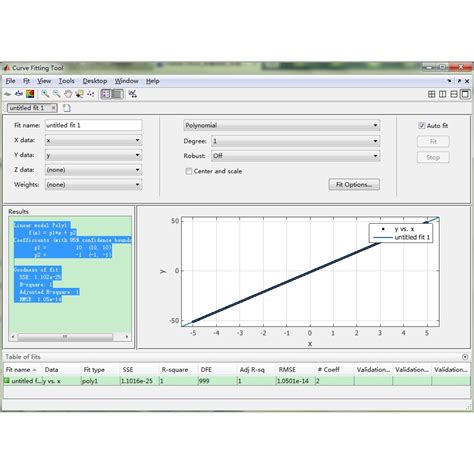474x474 pixels.
Task: Open the Fit menu
Action: (x=26, y=81)
